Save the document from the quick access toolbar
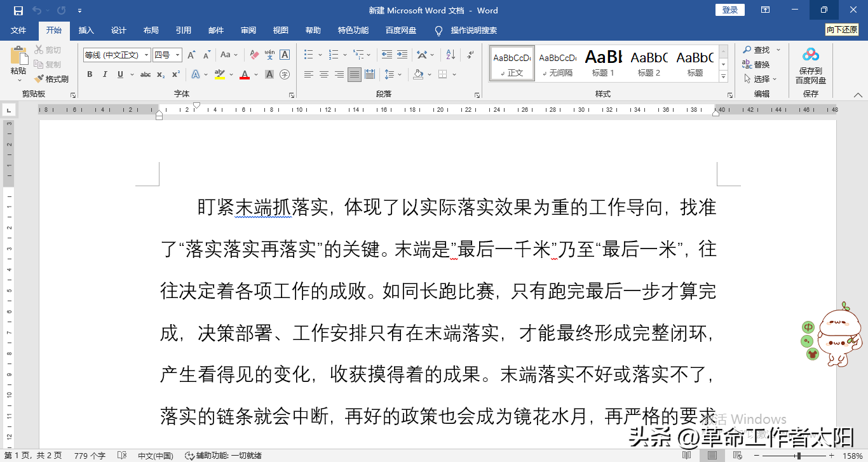 point(18,10)
